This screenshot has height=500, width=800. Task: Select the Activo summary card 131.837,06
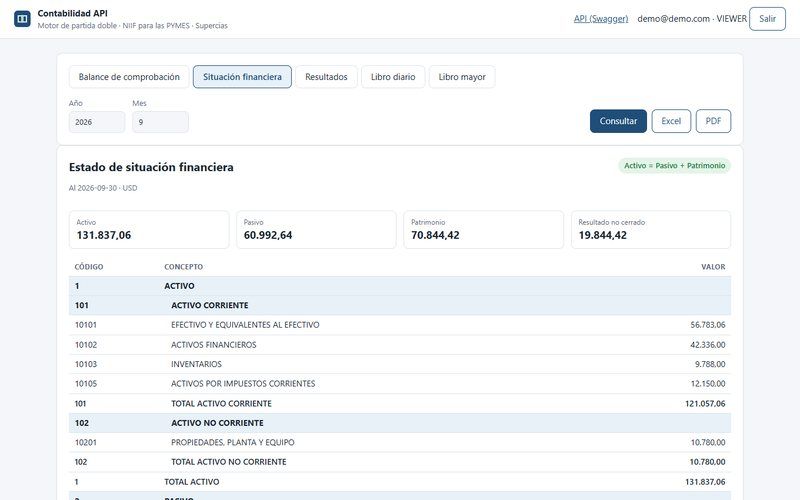coord(149,230)
